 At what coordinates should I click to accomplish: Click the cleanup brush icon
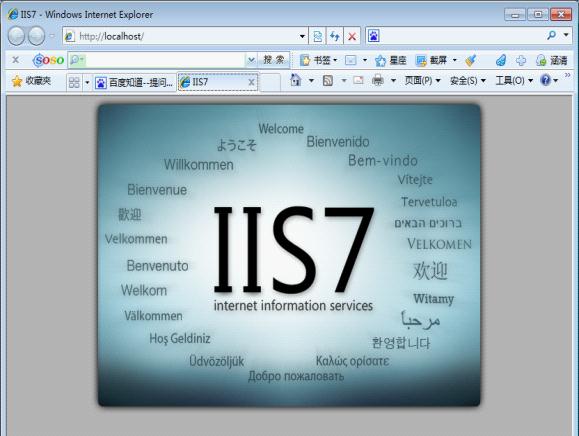click(x=470, y=60)
